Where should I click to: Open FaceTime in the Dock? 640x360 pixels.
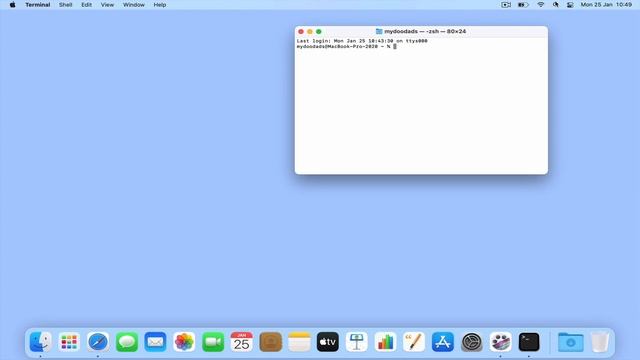(213, 342)
